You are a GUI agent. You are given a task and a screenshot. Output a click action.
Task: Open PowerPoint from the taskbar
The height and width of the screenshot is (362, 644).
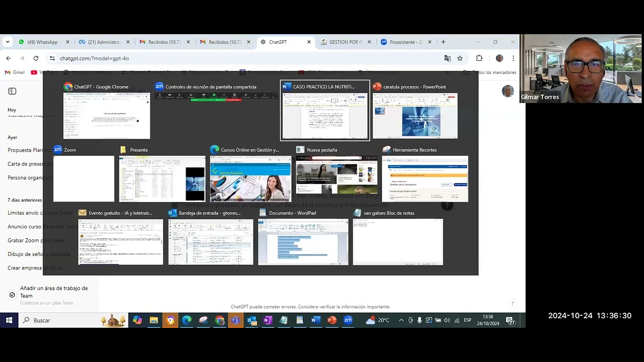click(332, 320)
